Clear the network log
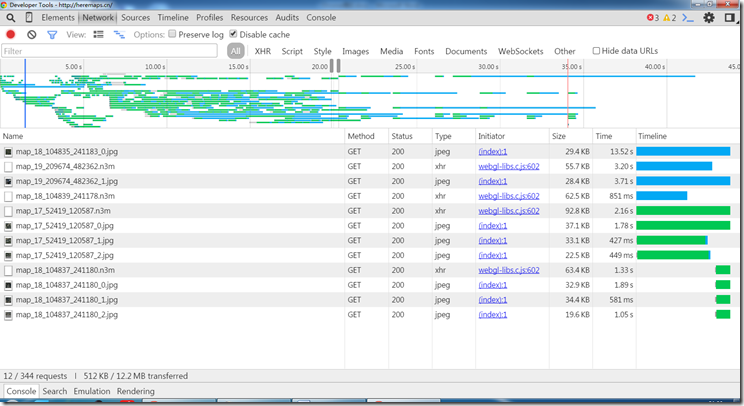The height and width of the screenshot is (406, 744). click(x=32, y=35)
